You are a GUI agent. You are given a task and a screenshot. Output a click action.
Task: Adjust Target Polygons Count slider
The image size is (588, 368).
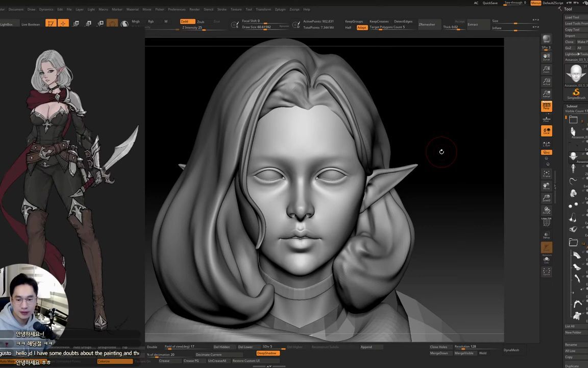392,28
